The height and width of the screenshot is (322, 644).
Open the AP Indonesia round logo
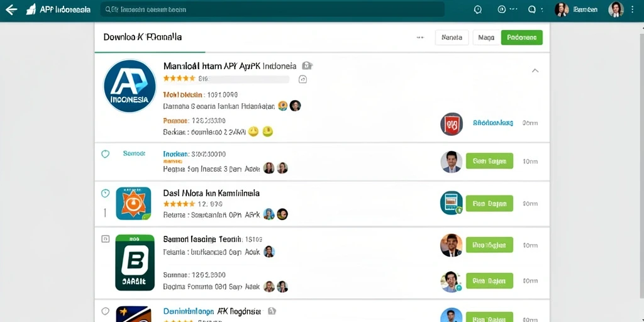[130, 86]
